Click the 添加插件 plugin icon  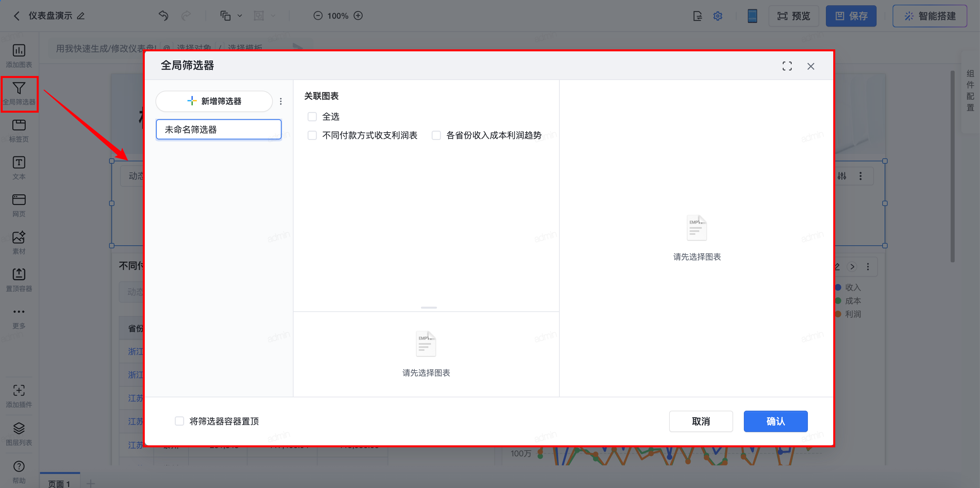[x=19, y=396]
